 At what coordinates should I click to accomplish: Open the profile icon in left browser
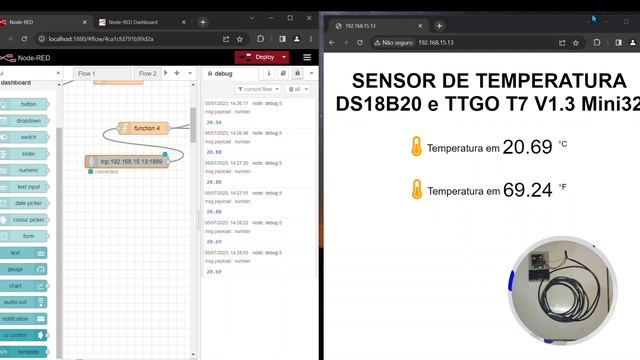297,39
